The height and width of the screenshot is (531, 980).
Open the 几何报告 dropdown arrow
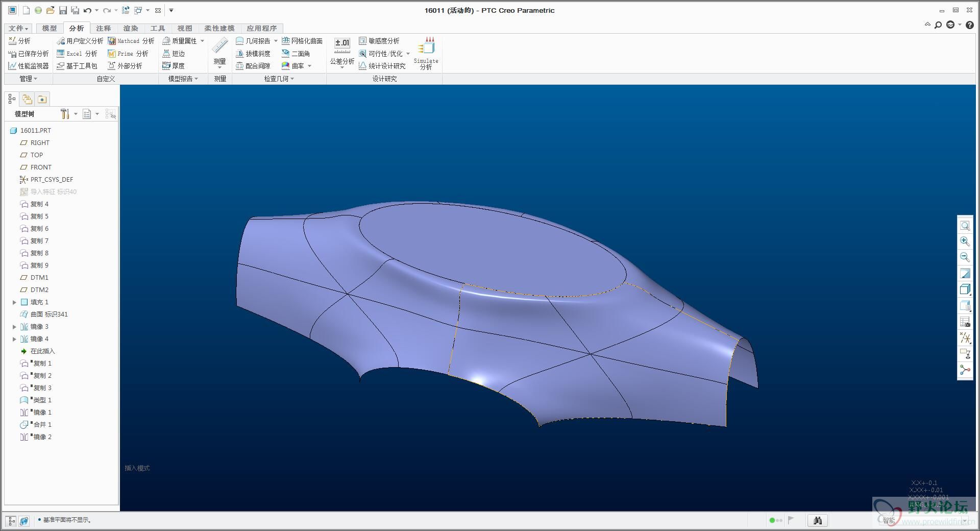click(x=276, y=41)
